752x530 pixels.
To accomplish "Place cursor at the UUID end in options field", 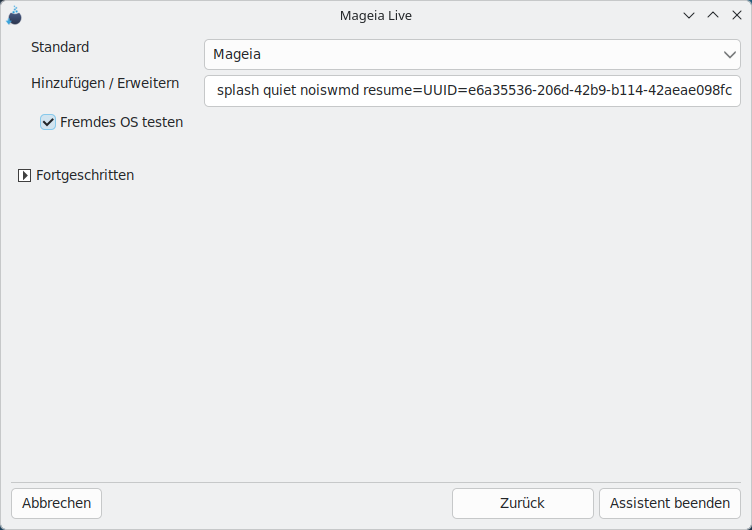I will coord(732,90).
